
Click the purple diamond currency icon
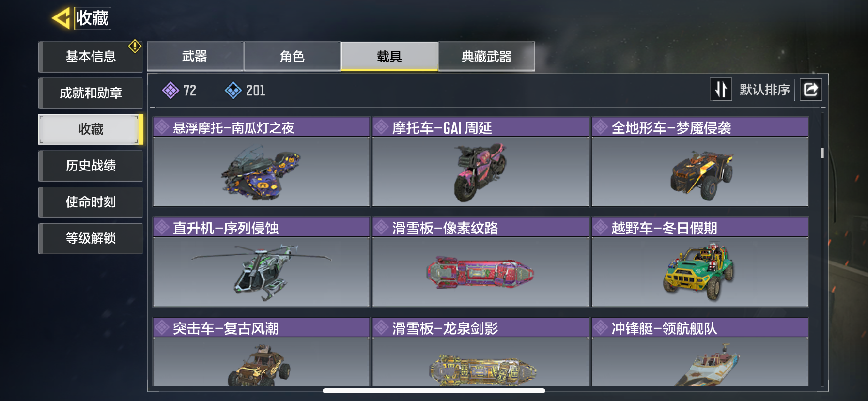point(170,90)
